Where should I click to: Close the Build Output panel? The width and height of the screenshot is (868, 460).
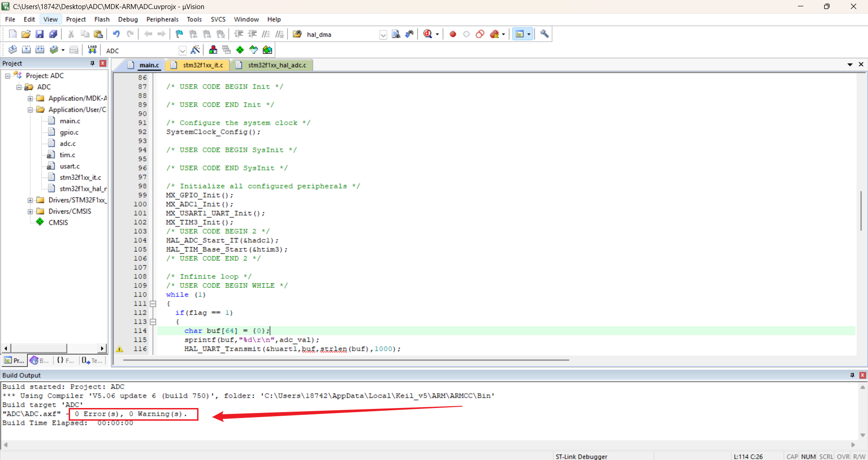coord(863,375)
